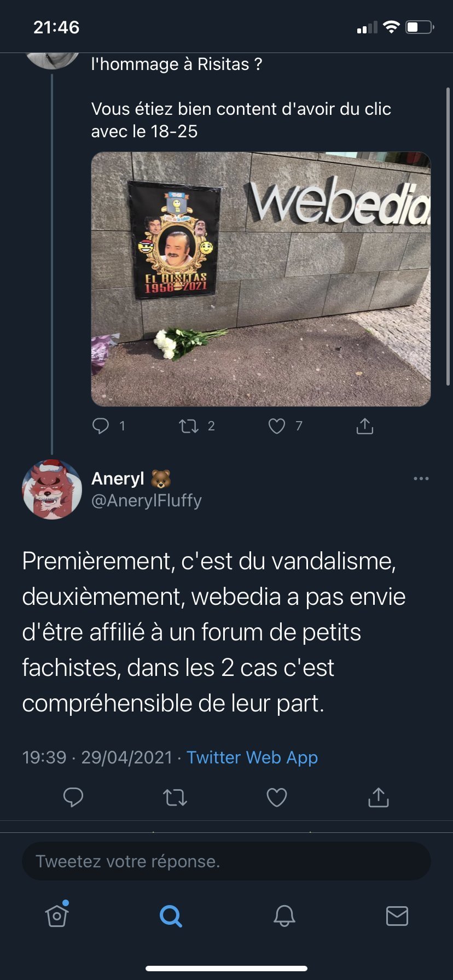This screenshot has width=453, height=980.
Task: Reply to Aneryl's tweet
Action: click(73, 797)
